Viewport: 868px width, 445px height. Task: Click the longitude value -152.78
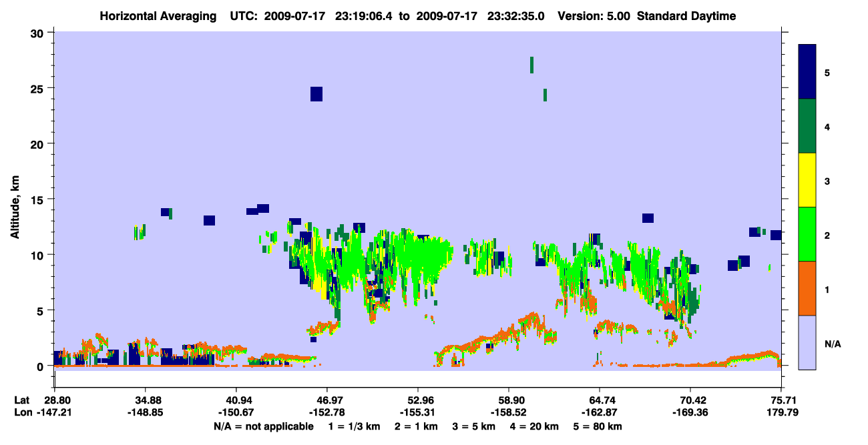pyautogui.click(x=327, y=412)
